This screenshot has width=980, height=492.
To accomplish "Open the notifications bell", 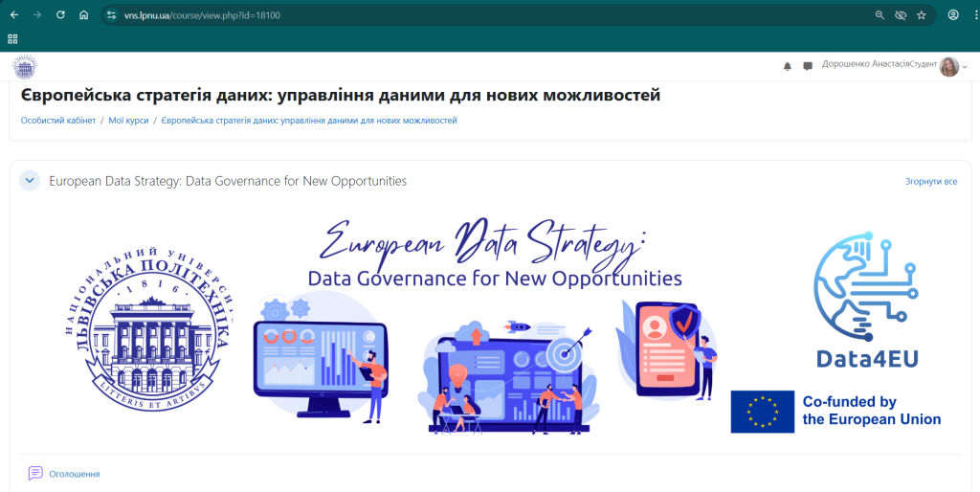I will [788, 66].
